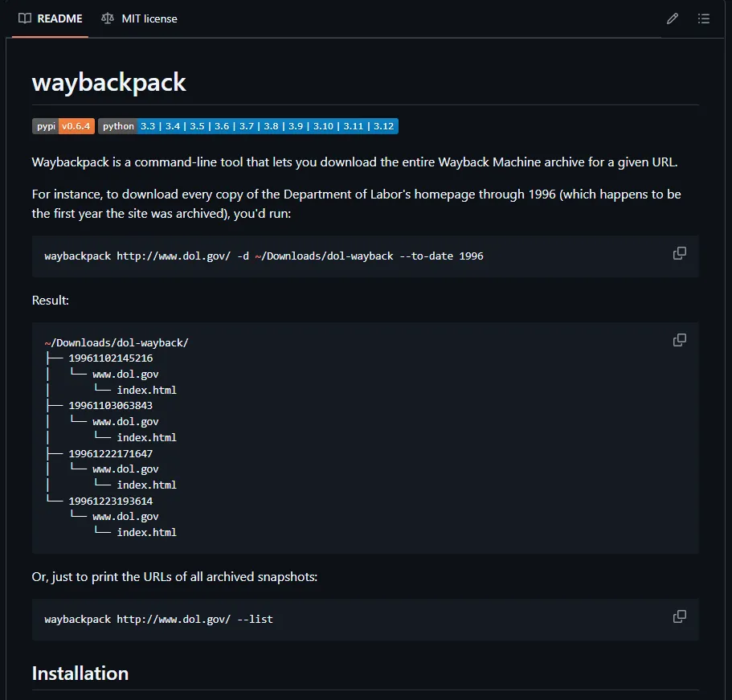Open the README outline via the list icon
This screenshot has width=732, height=700.
(704, 18)
